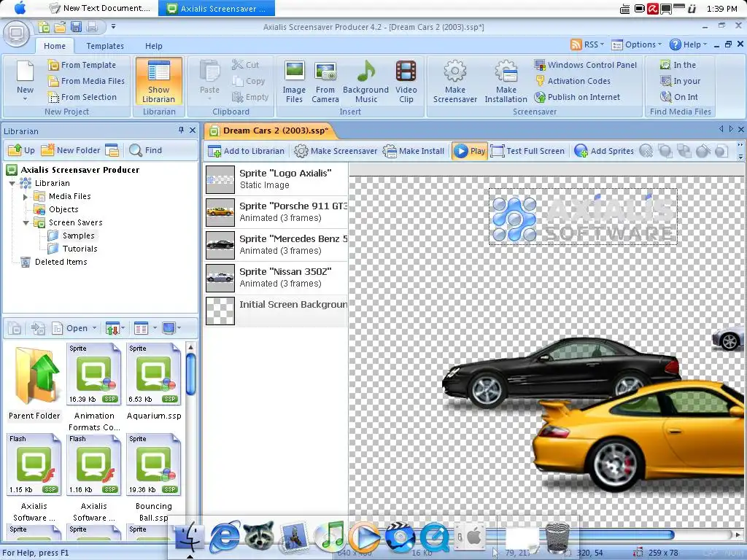
Task: Insert Video Clip
Action: pyautogui.click(x=406, y=81)
